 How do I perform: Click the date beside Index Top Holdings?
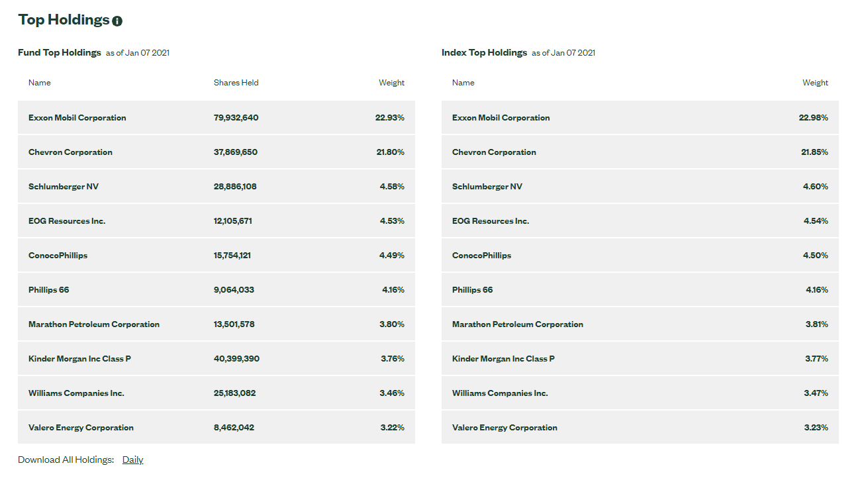pyautogui.click(x=563, y=53)
